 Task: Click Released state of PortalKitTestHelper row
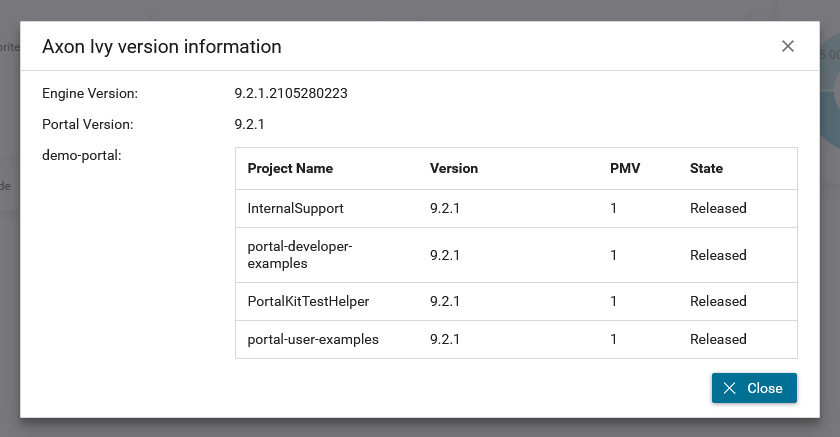[x=718, y=302]
